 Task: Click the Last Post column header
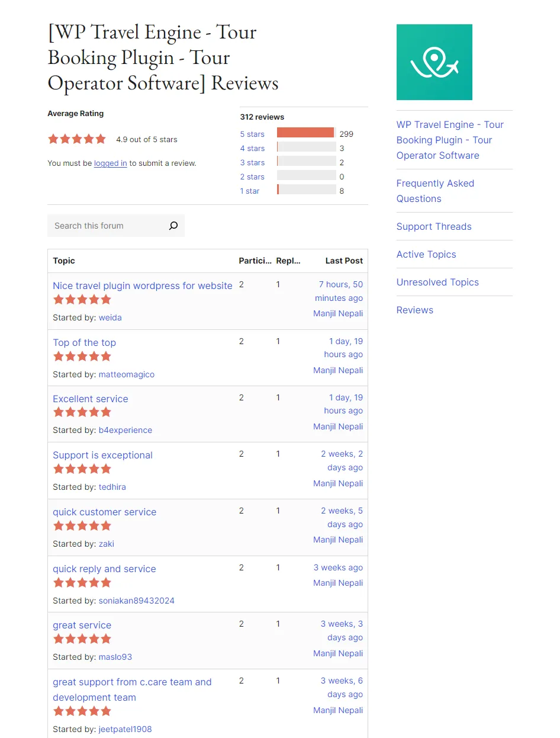[x=344, y=261]
